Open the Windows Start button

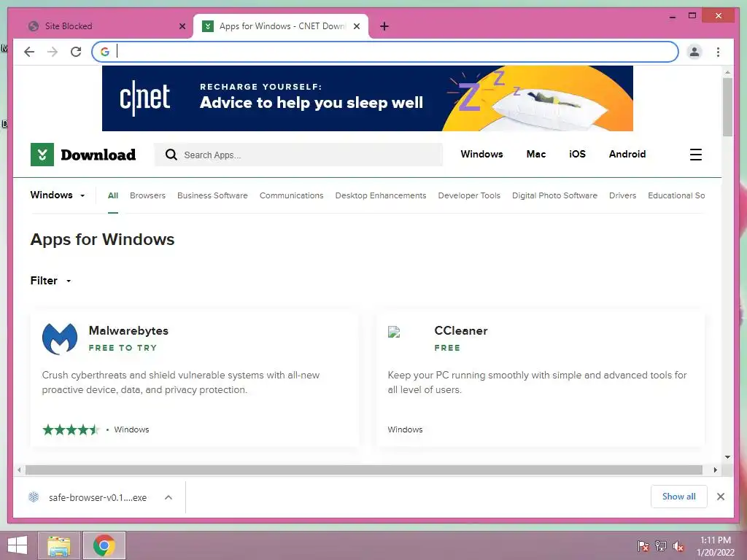(x=18, y=545)
